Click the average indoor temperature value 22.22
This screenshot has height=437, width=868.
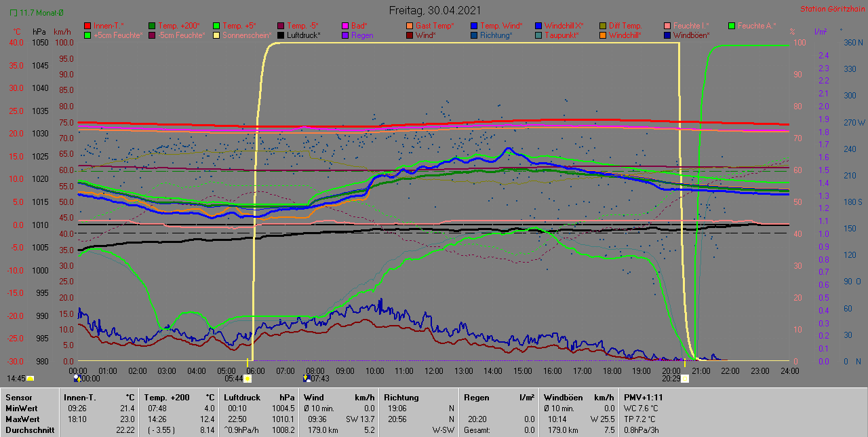[x=125, y=430]
